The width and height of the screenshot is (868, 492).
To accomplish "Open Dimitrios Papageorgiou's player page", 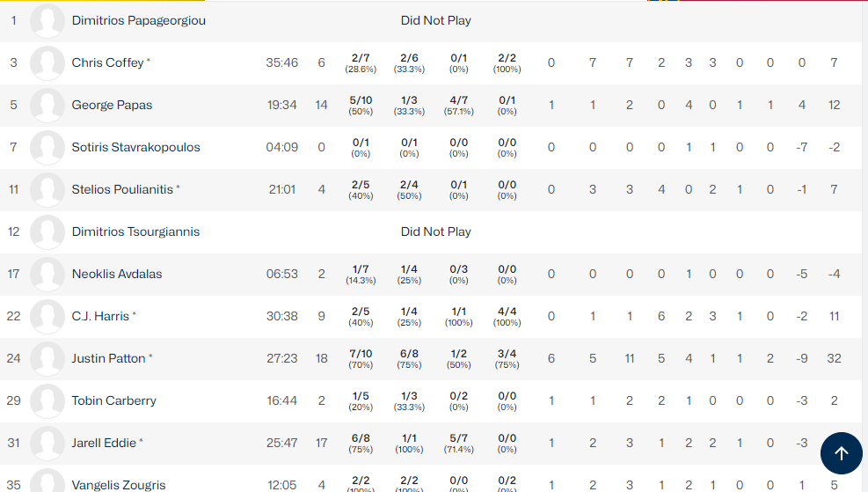I will point(138,20).
